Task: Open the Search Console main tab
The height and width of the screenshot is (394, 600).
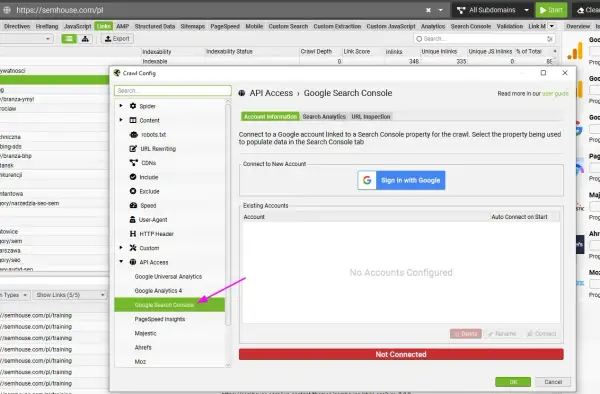Action: (471, 26)
